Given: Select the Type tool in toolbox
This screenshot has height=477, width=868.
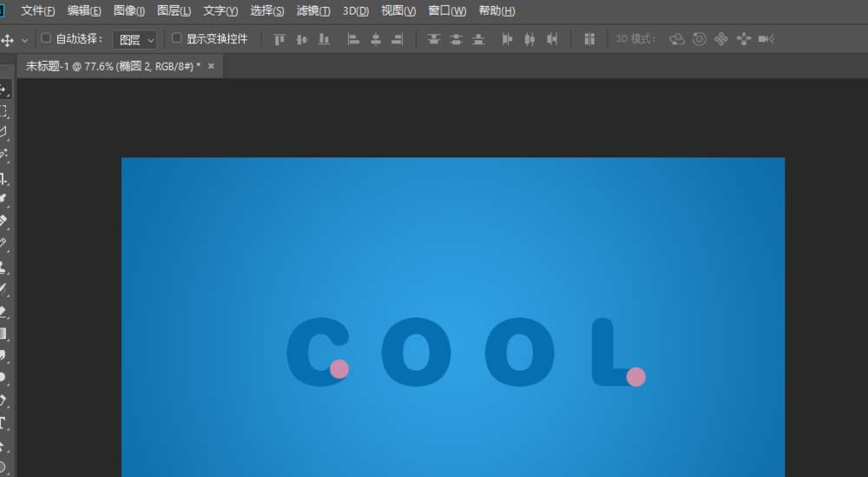Looking at the screenshot, I should coord(3,424).
